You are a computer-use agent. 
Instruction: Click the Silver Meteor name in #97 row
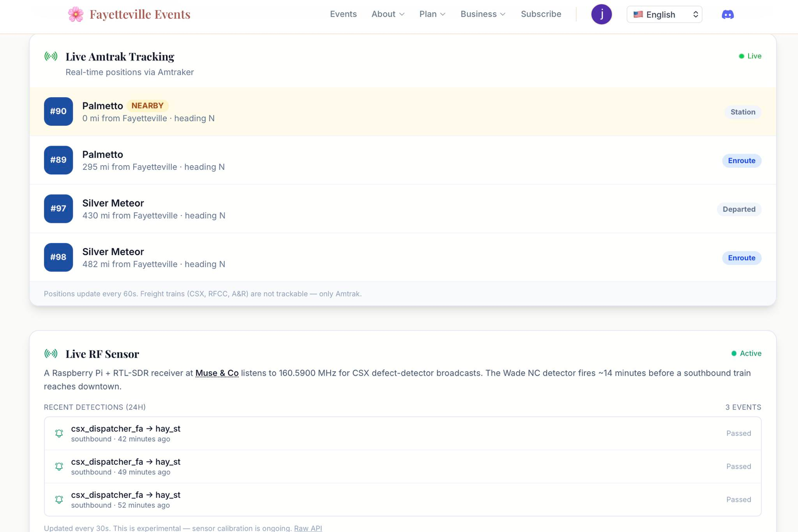[x=113, y=203]
